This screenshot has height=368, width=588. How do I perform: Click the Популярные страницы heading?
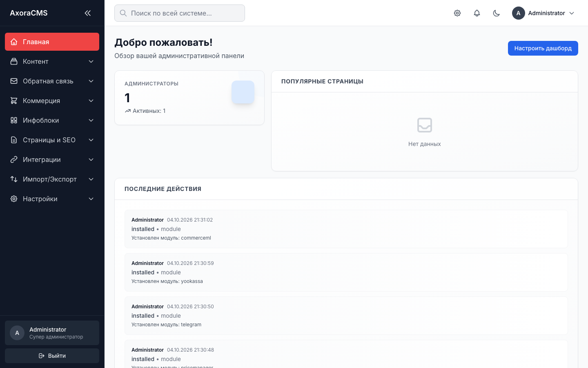(322, 81)
